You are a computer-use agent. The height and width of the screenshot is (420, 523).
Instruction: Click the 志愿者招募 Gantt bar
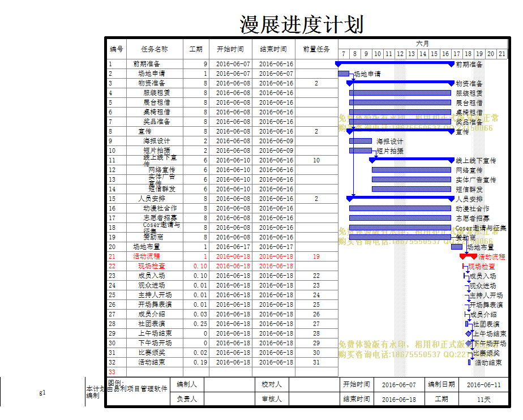pyautogui.click(x=400, y=218)
